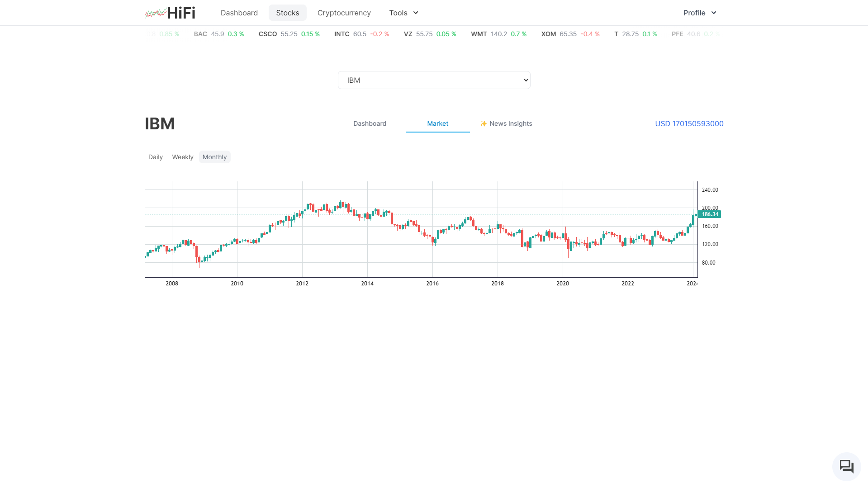Select the Monthly chart interval
868x488 pixels.
[x=215, y=157]
